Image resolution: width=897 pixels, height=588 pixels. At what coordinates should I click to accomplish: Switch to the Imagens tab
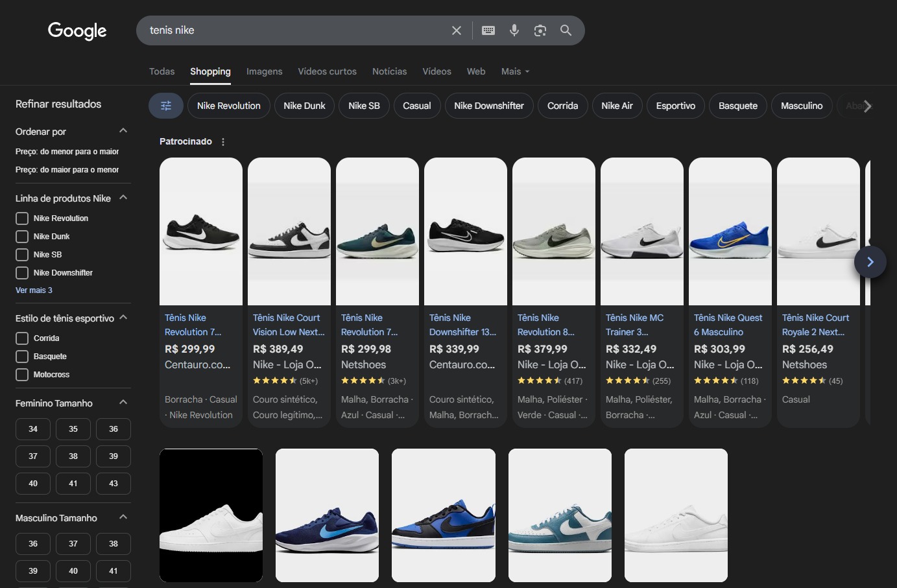tap(264, 71)
